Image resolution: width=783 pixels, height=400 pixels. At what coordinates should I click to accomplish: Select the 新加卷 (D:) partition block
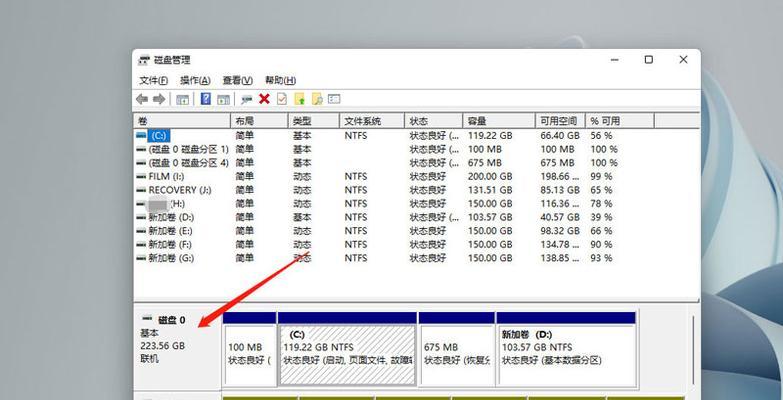pyautogui.click(x=566, y=348)
